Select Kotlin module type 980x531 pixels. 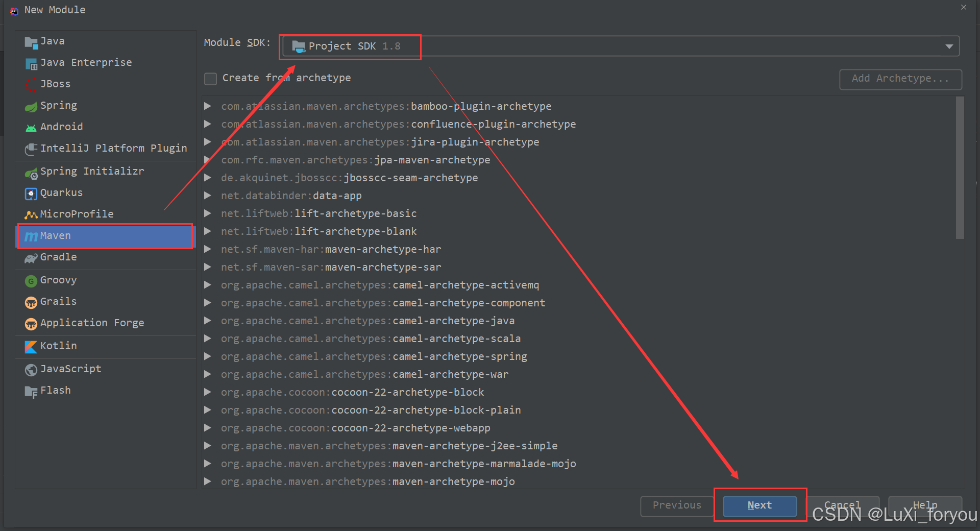coord(106,346)
